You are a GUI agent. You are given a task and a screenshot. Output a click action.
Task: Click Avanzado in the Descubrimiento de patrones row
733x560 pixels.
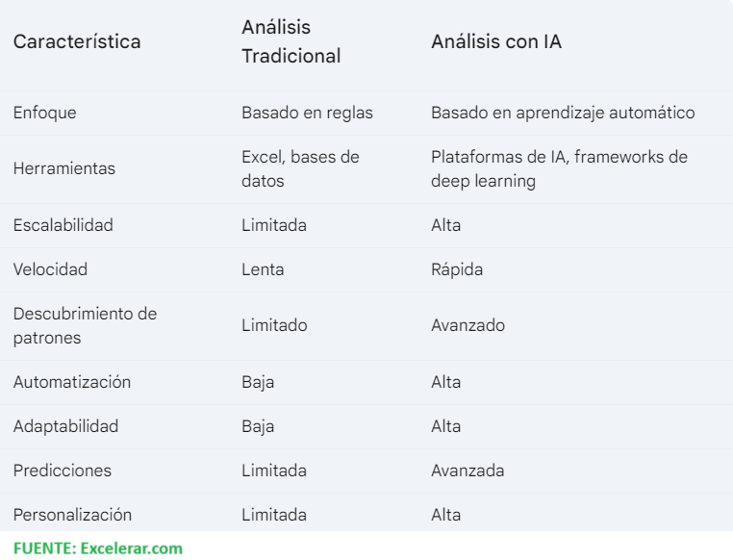coord(468,325)
